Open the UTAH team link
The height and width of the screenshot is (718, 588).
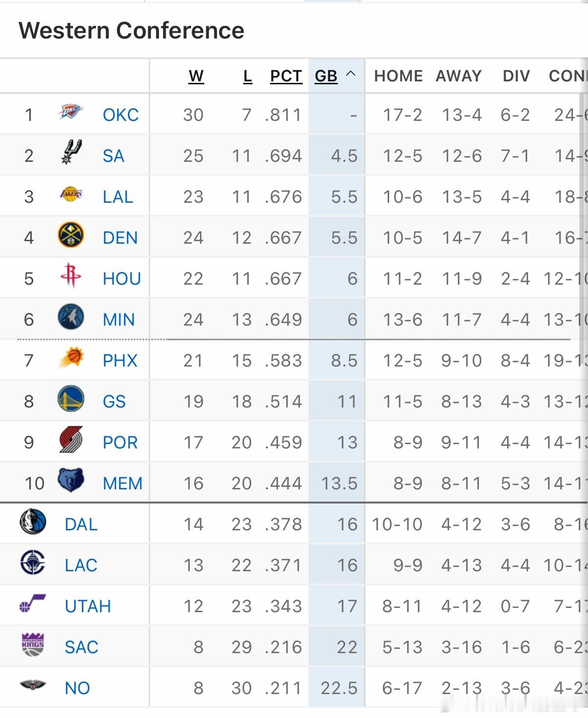click(88, 606)
